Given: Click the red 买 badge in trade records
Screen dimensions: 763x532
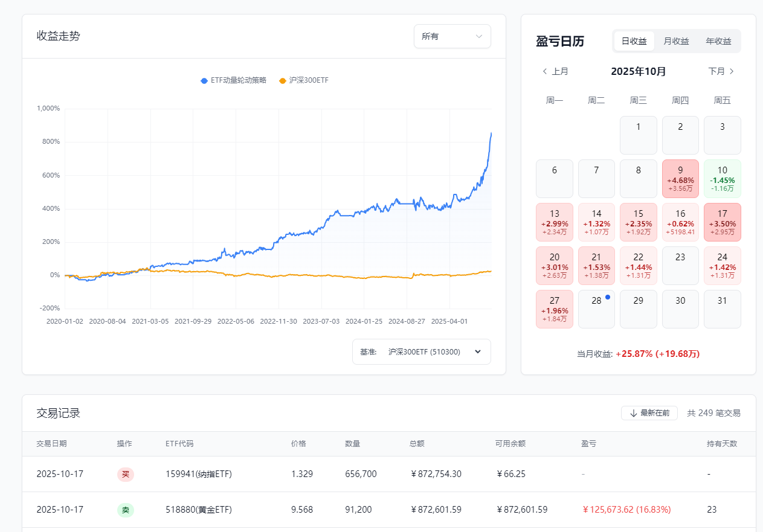Looking at the screenshot, I should point(125,474).
